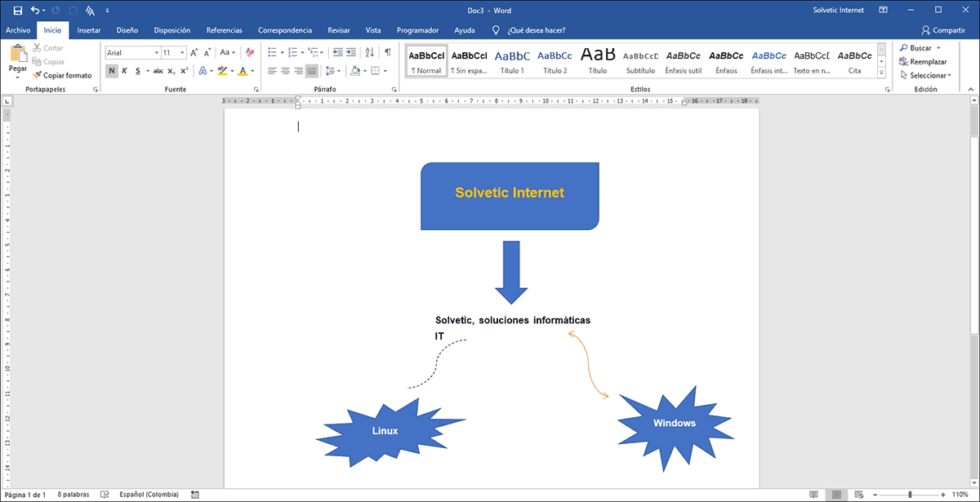This screenshot has width=980, height=502.
Task: Apply the Cita style
Action: pos(854,60)
